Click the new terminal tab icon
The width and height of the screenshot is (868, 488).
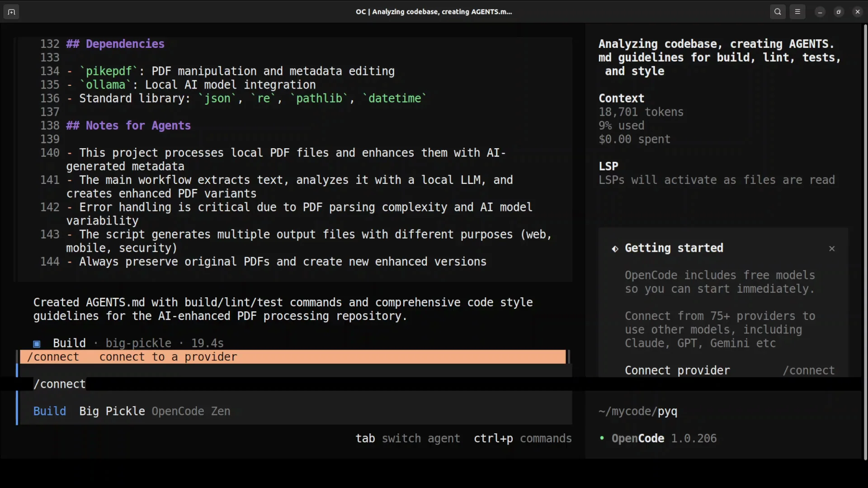coord(11,12)
